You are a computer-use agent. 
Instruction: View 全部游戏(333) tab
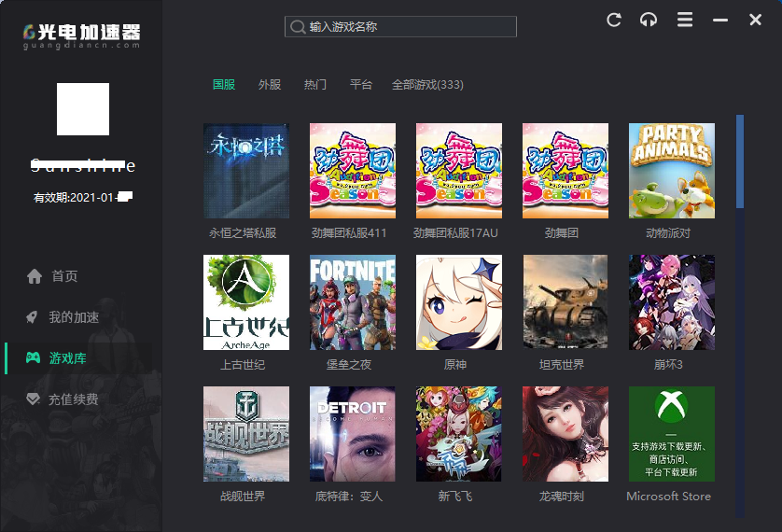coord(427,85)
